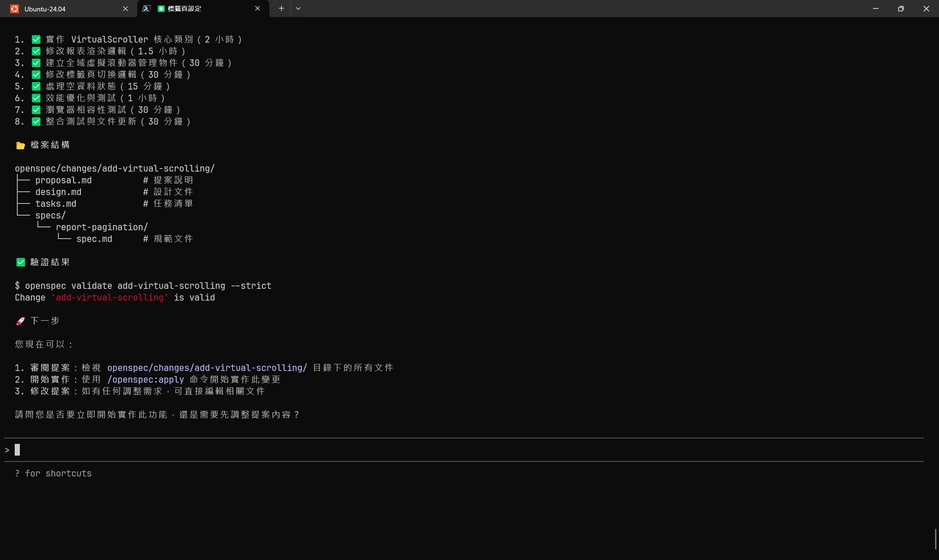Screen dimensions: 939x560
Task: Click the specs/ folder tree entry
Action: pos(50,215)
